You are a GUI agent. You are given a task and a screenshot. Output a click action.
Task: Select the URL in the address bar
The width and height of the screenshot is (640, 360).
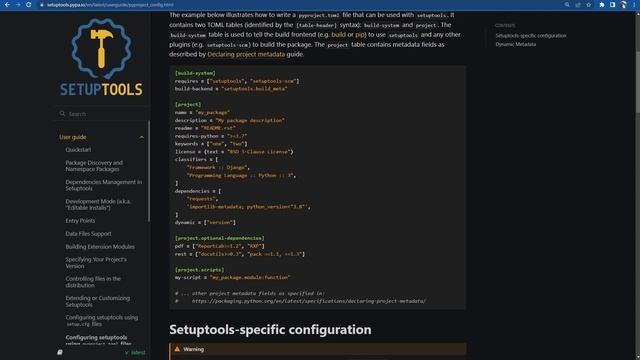pos(110,5)
